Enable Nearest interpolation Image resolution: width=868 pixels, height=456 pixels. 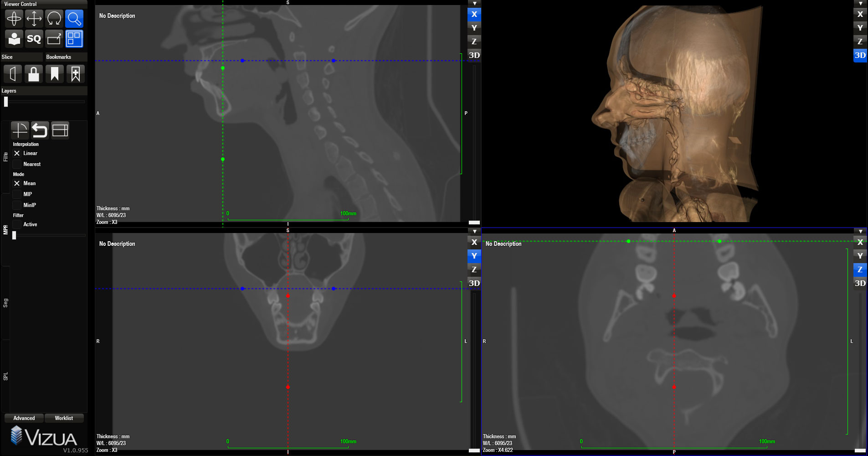tap(17, 164)
